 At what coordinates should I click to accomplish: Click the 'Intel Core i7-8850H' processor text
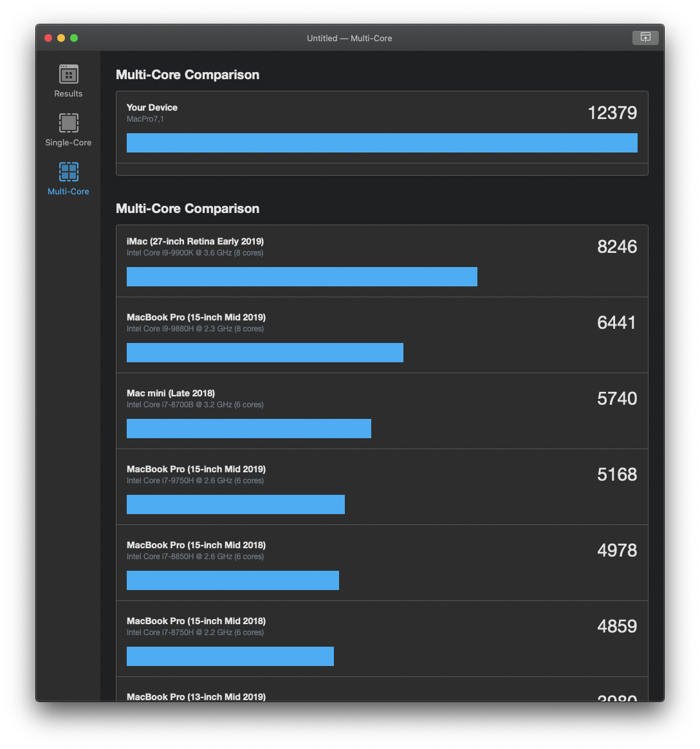point(196,557)
